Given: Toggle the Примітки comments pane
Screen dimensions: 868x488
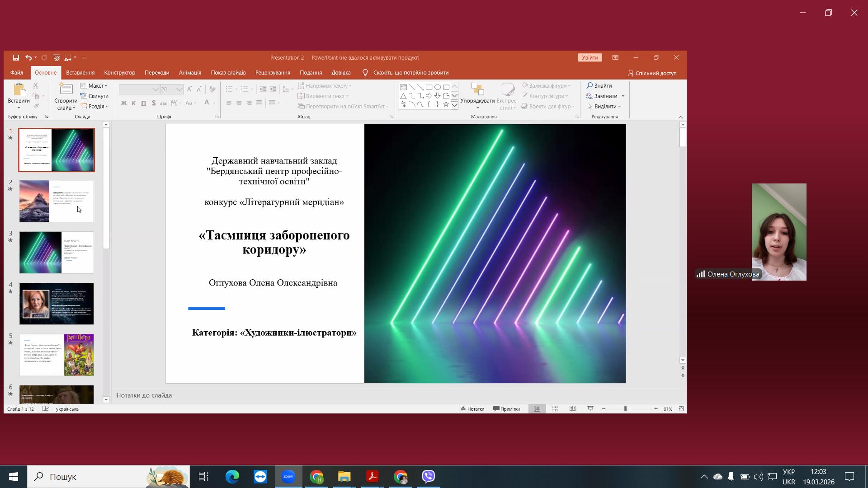Looking at the screenshot, I should click(506, 409).
